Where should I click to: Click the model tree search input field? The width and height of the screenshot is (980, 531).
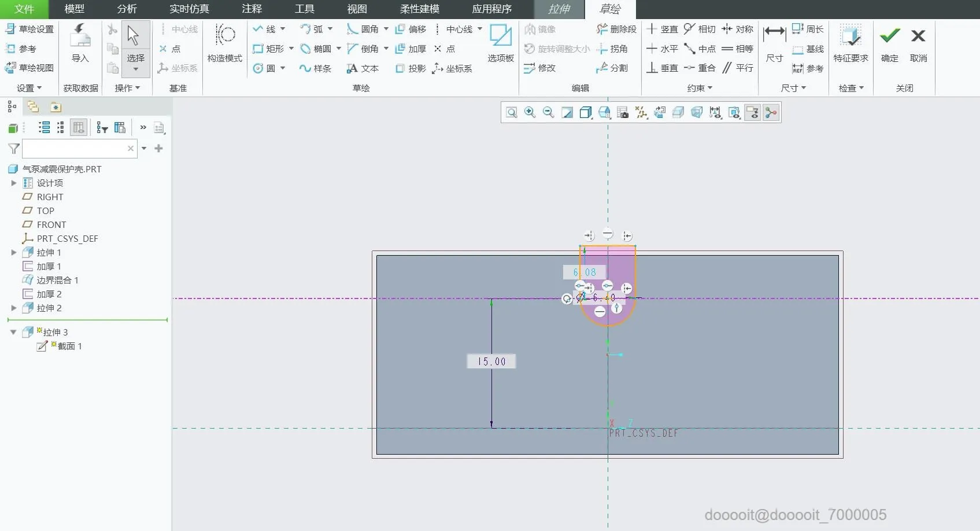80,149
